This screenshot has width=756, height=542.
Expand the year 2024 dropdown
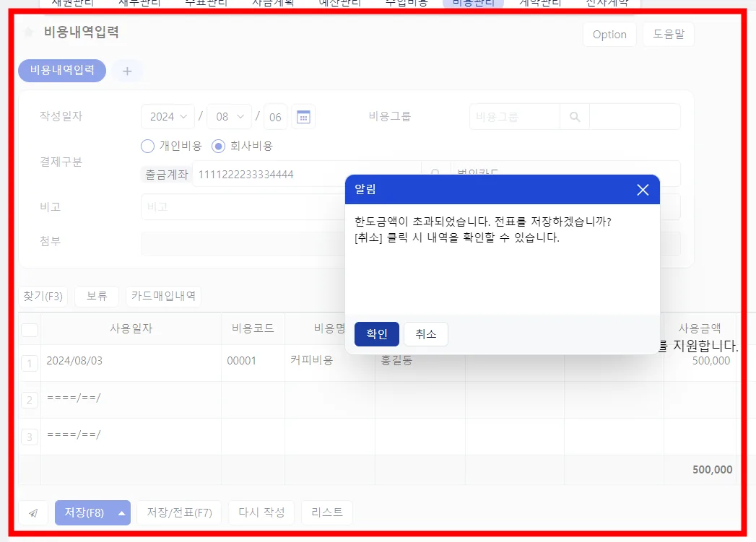point(168,117)
